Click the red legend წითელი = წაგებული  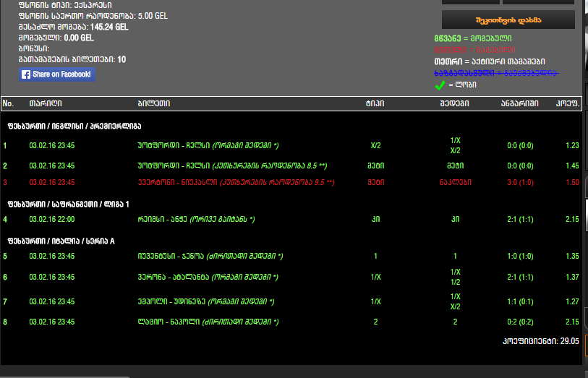[474, 50]
